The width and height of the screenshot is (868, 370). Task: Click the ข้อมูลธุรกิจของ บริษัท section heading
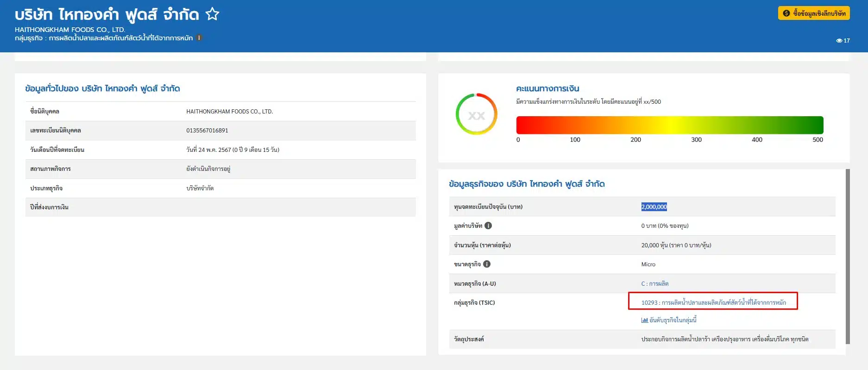click(527, 184)
